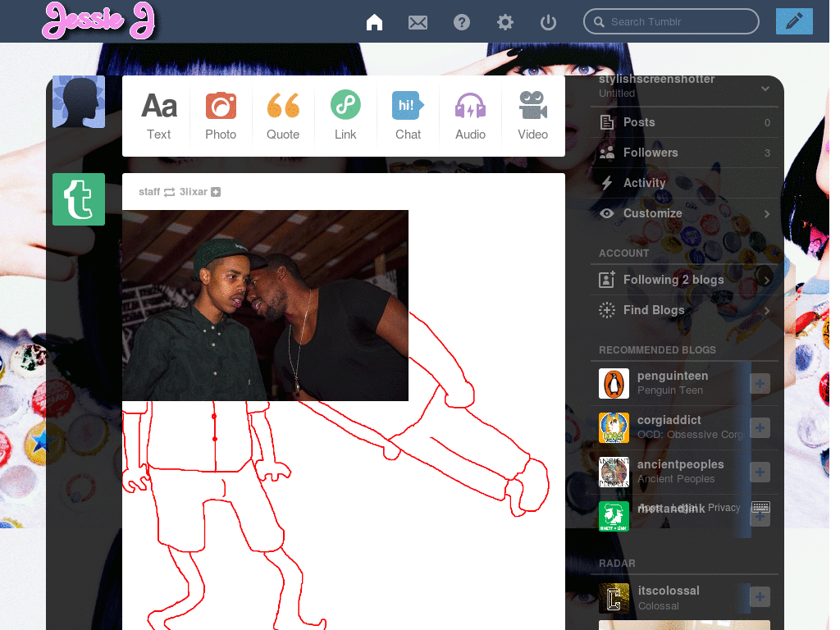Create a new Photo post
This screenshot has width=840, height=630.
[221, 116]
